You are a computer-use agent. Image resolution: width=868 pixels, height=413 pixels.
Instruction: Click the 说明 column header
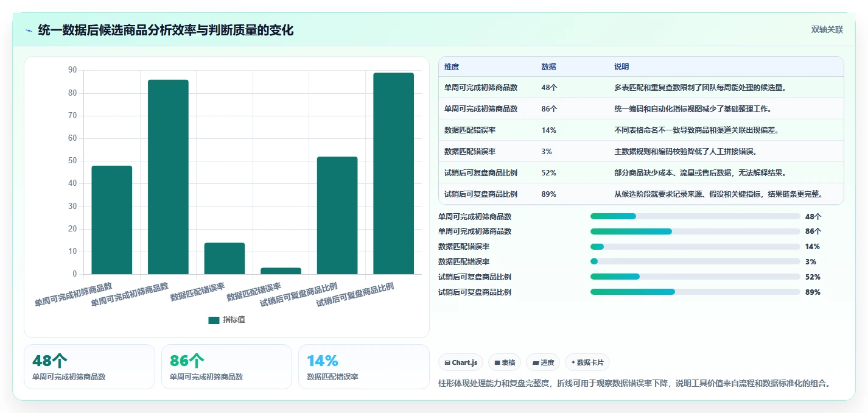621,66
